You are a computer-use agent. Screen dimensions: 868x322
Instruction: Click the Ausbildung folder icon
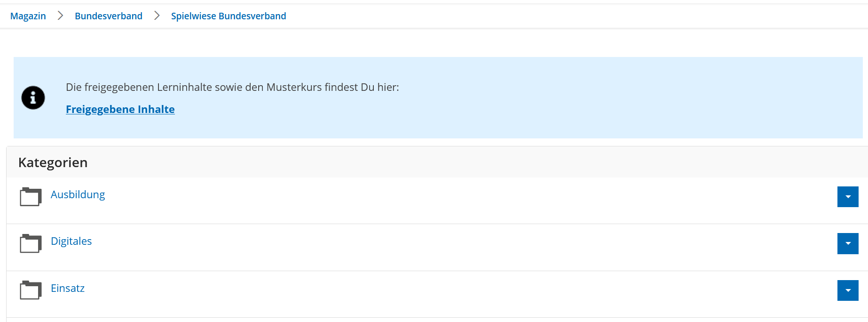(31, 197)
